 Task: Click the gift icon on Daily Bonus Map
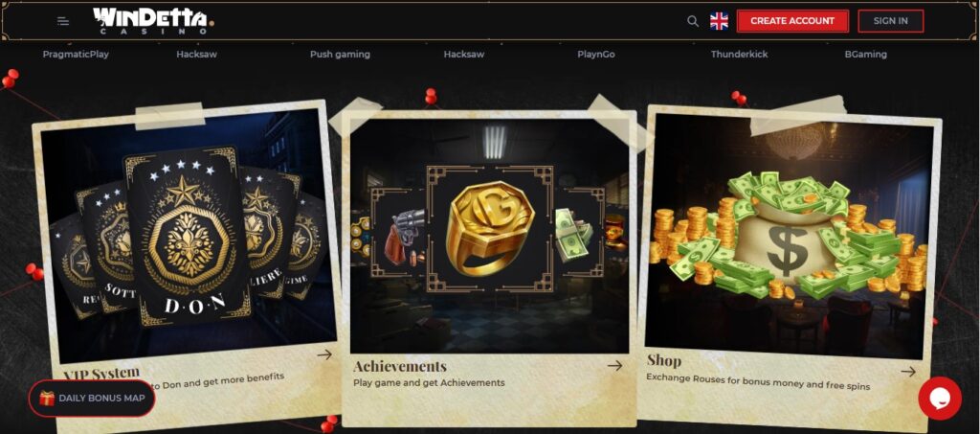47,399
